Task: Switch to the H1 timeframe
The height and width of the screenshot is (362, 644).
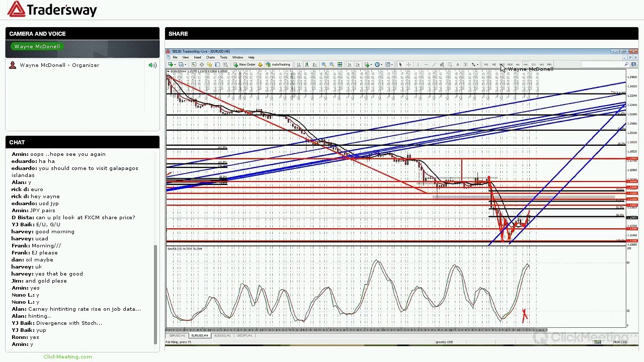Action: pyautogui.click(x=518, y=64)
